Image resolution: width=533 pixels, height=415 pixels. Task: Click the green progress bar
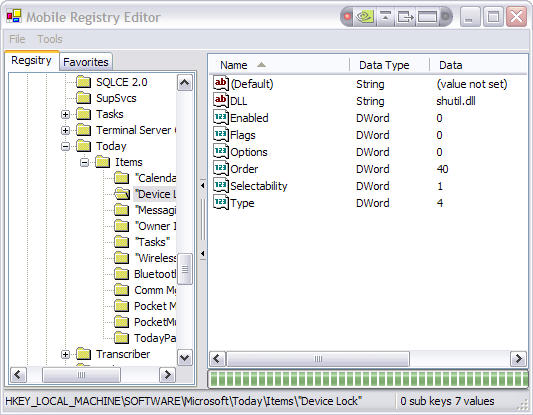pos(368,379)
